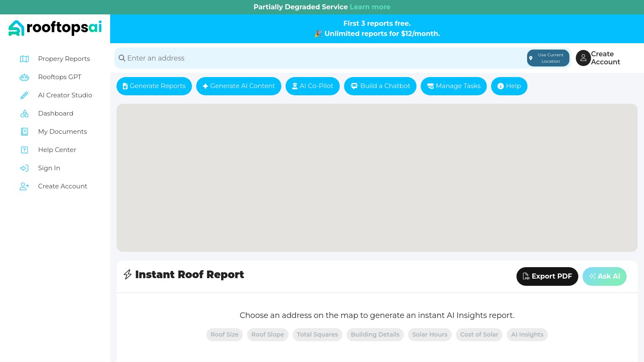Click Build a Chatbot button
This screenshot has width=644, height=362.
point(380,86)
